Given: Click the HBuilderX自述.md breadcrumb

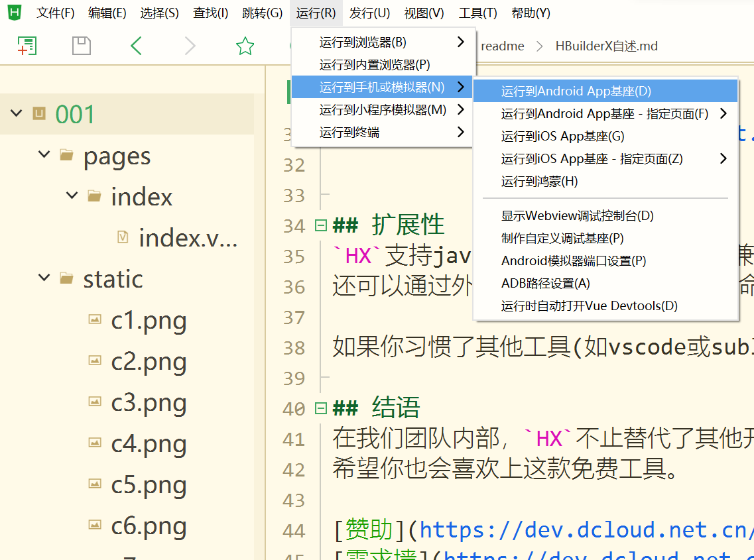Looking at the screenshot, I should coord(606,46).
